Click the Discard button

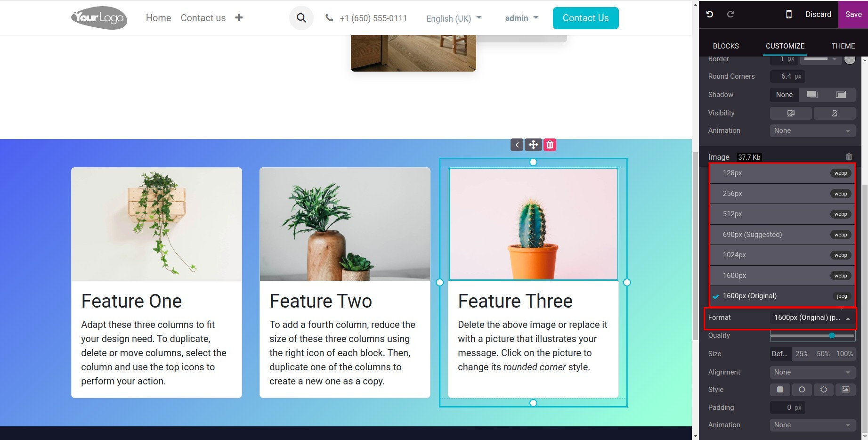pyautogui.click(x=818, y=14)
